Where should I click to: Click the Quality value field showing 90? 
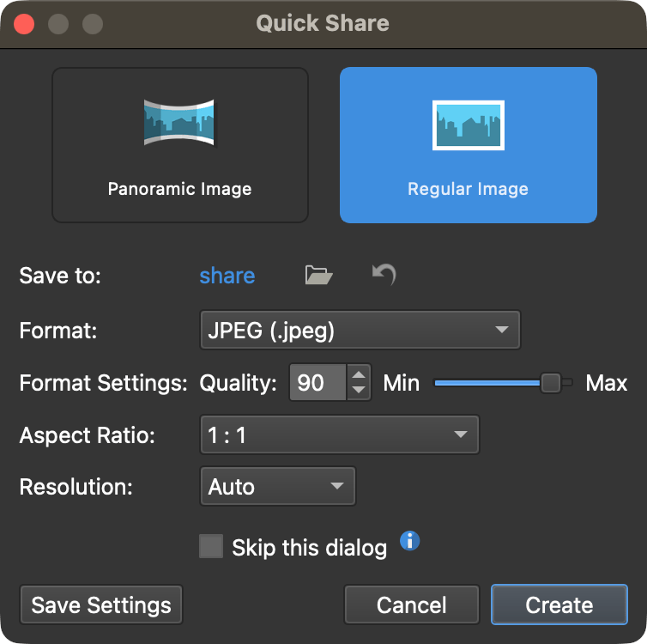coord(317,382)
